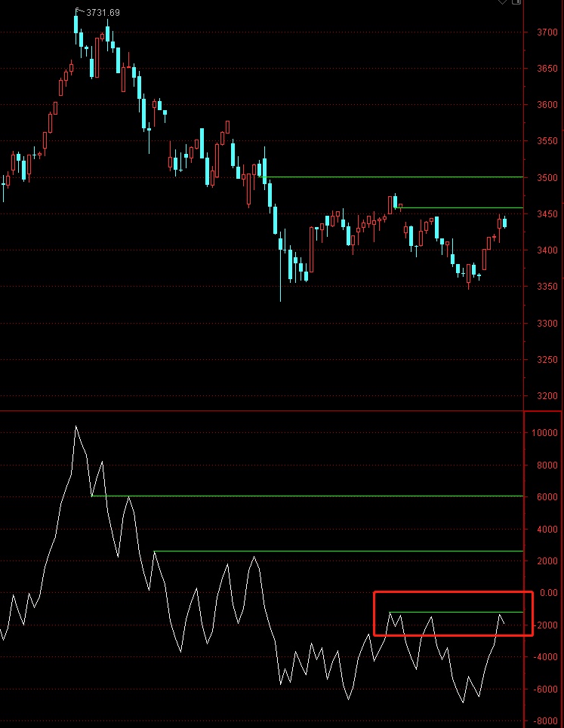This screenshot has width=564, height=728.
Task: Click the 3400 price axis label
Action: [x=547, y=250]
